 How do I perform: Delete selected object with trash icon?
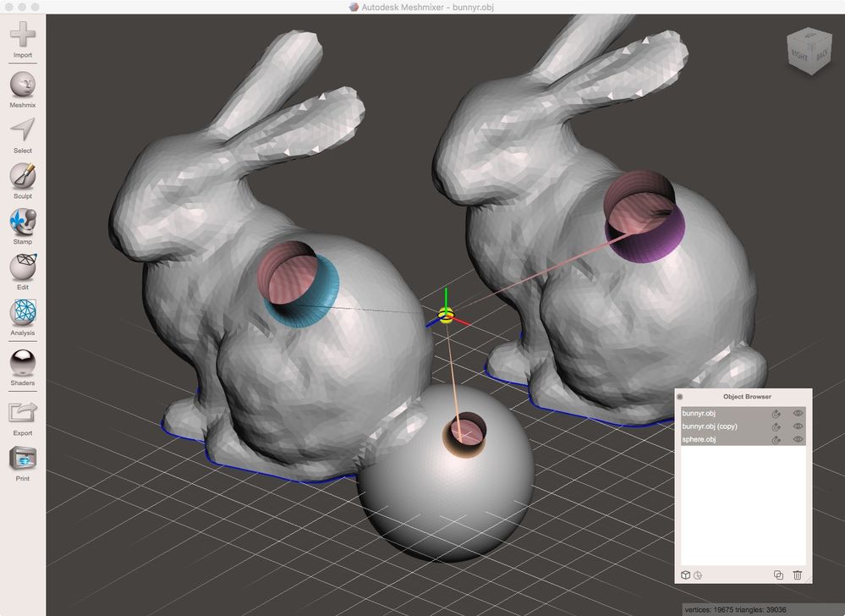(x=798, y=575)
